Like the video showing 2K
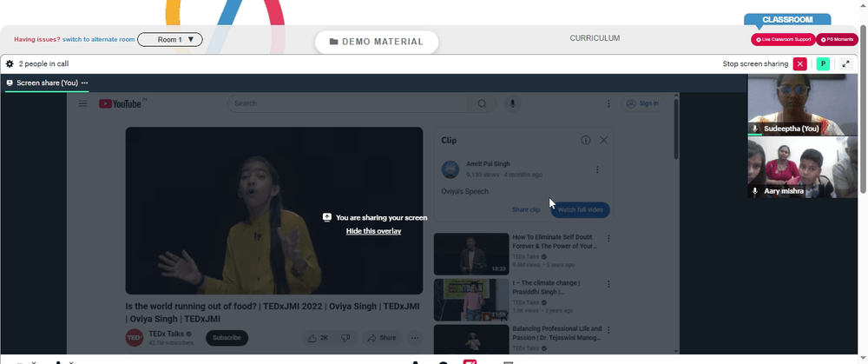 (x=319, y=338)
